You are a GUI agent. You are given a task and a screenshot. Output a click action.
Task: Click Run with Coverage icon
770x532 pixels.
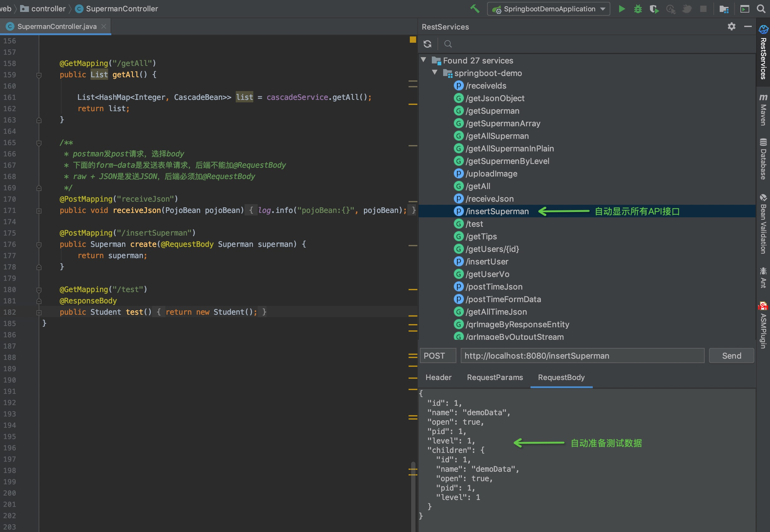click(654, 9)
